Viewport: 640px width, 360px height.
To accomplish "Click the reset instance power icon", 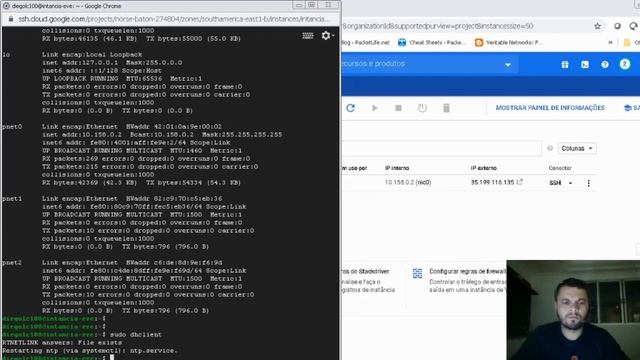I will (x=422, y=108).
